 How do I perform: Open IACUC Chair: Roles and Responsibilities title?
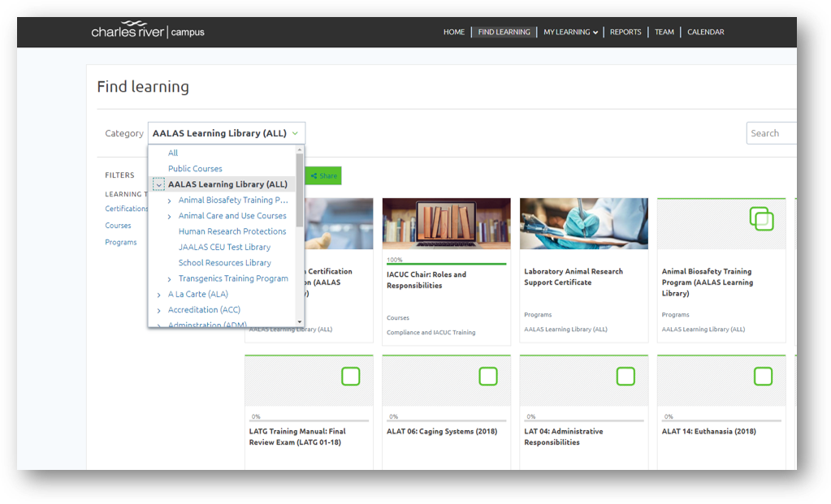426,280
